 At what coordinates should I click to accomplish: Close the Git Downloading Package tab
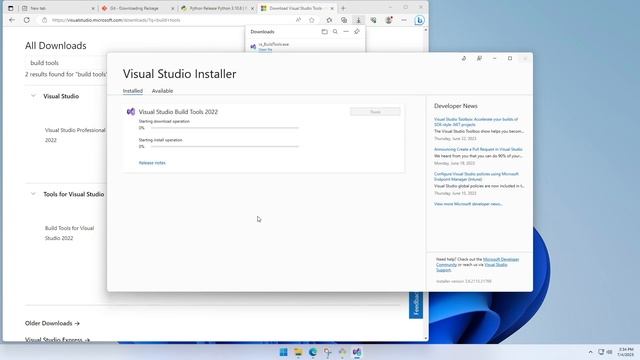click(173, 8)
